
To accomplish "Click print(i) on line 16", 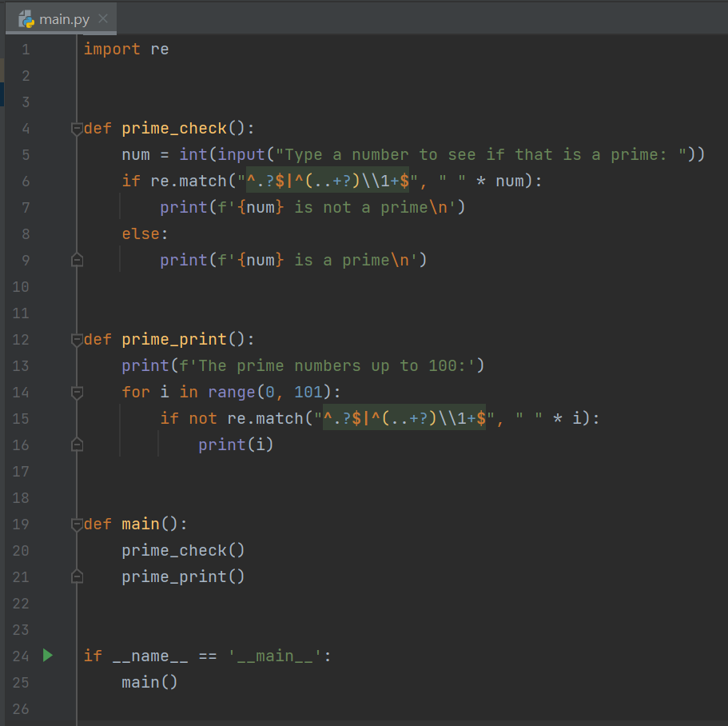I will tap(236, 445).
